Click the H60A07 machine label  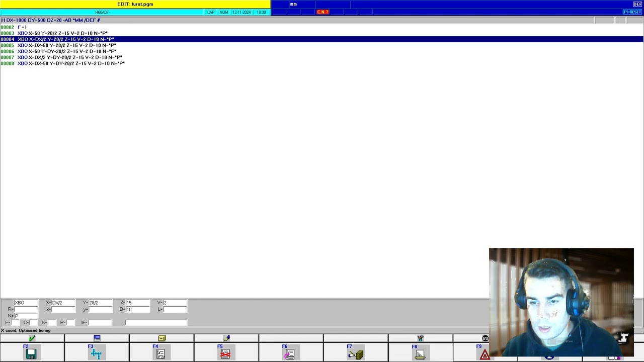point(102,12)
